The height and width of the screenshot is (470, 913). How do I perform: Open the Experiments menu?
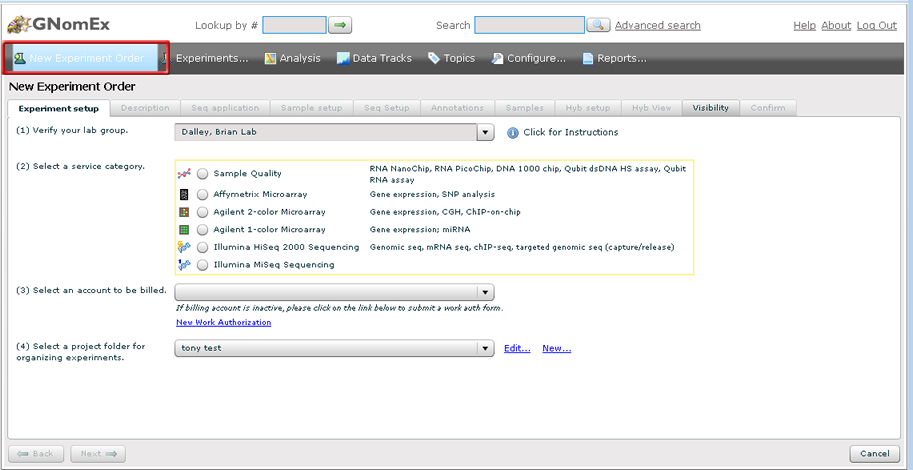click(x=212, y=58)
